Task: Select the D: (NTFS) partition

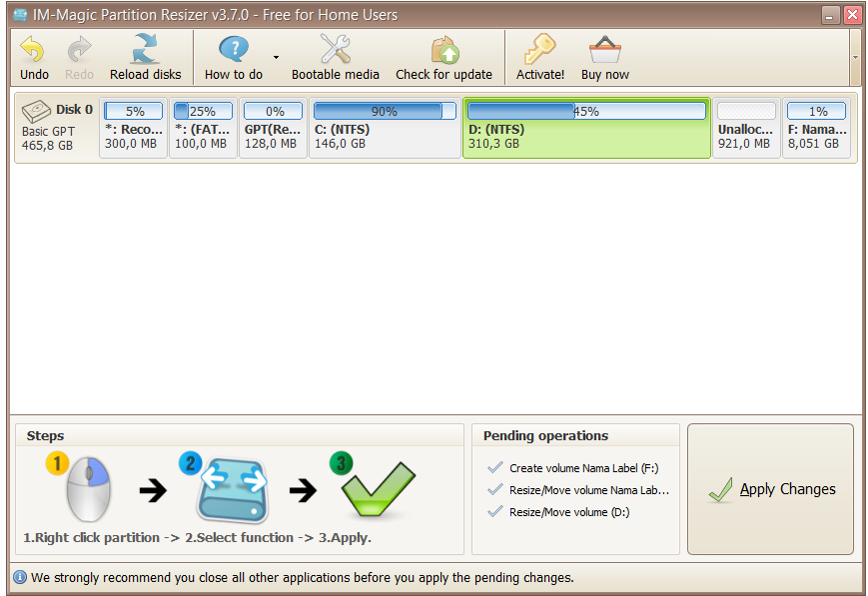Action: (x=586, y=135)
